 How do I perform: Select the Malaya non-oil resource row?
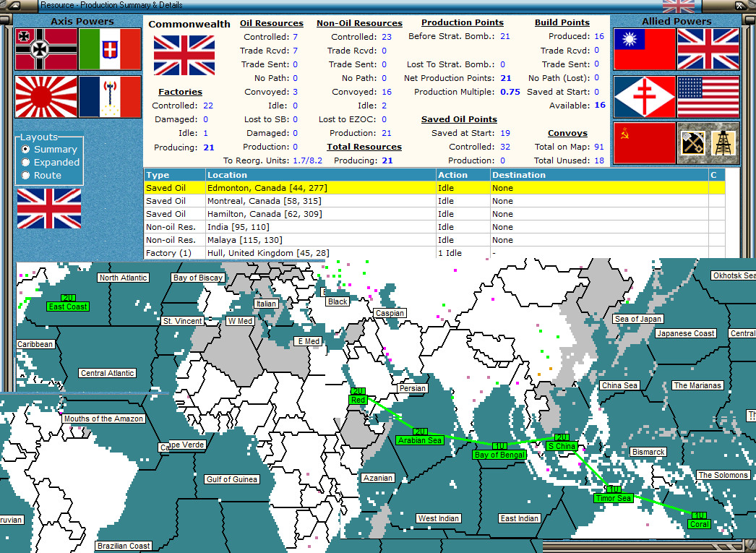tap(434, 240)
